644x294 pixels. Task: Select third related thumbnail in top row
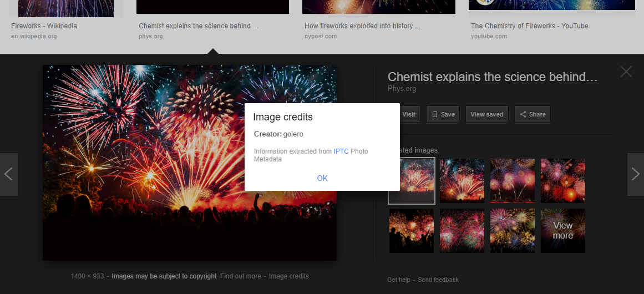pyautogui.click(x=512, y=181)
